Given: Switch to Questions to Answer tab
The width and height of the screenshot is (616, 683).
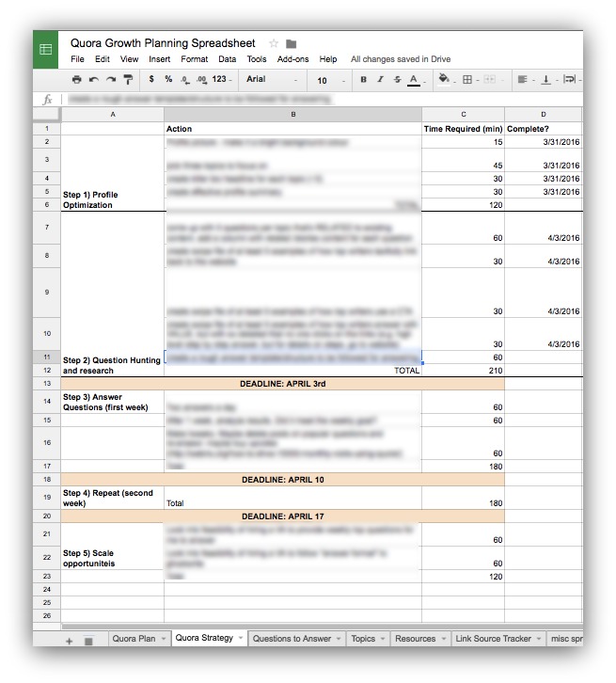Looking at the screenshot, I should (292, 639).
